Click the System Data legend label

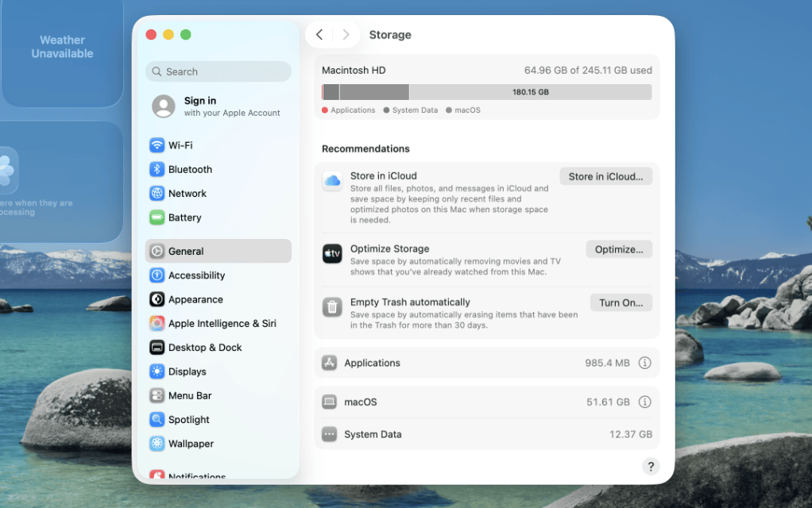click(x=415, y=110)
